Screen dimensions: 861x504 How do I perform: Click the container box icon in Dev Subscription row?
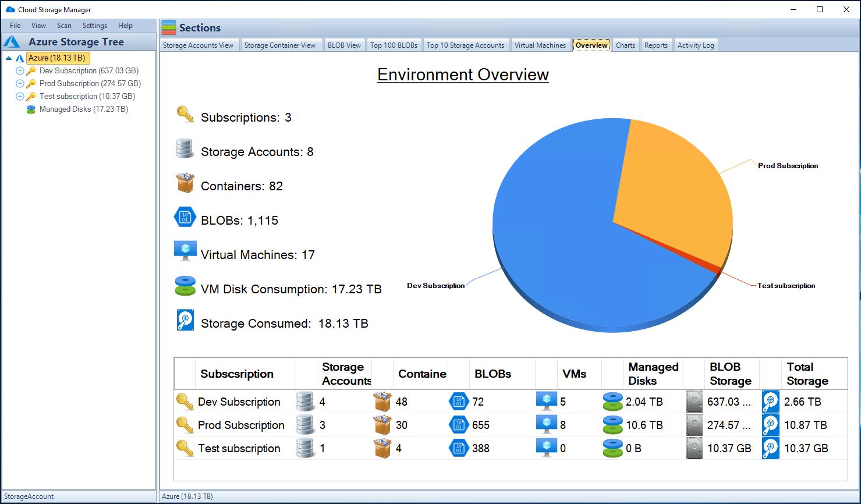point(382,402)
